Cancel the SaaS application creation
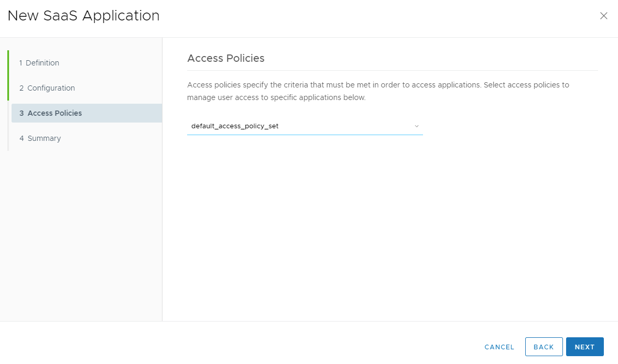The height and width of the screenshot is (364, 618). point(498,347)
